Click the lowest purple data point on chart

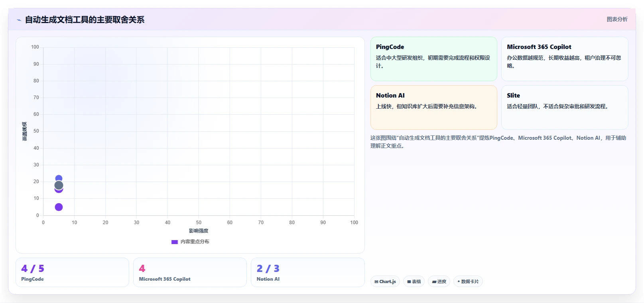coord(59,207)
